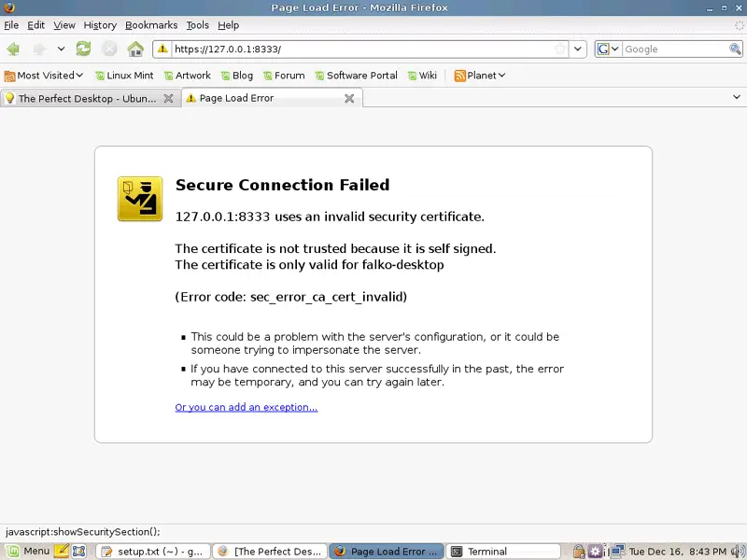This screenshot has height=560, width=747.
Task: Click 'uses an invalid security certificate' text
Action: (379, 217)
